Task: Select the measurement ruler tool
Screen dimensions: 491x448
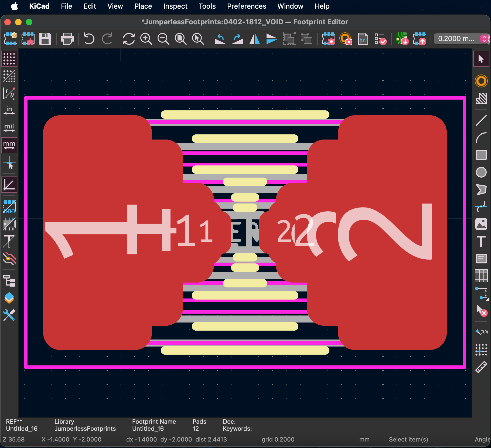Action: click(482, 367)
